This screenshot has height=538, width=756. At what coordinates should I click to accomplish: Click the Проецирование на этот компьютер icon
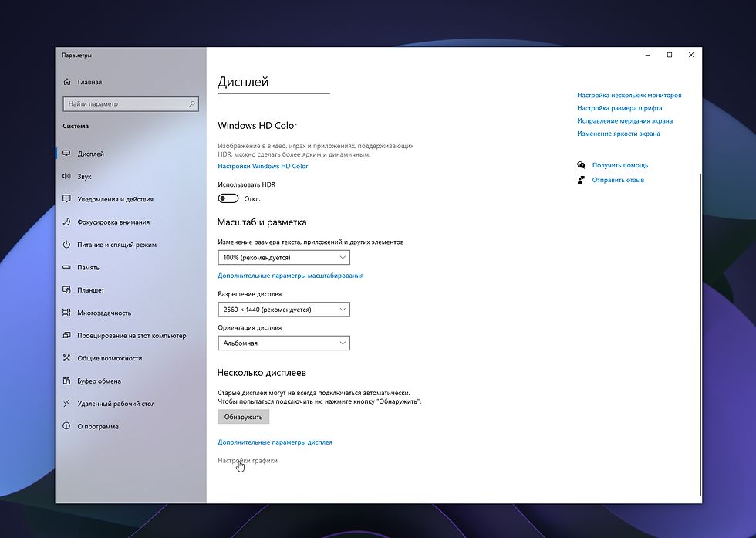click(66, 335)
